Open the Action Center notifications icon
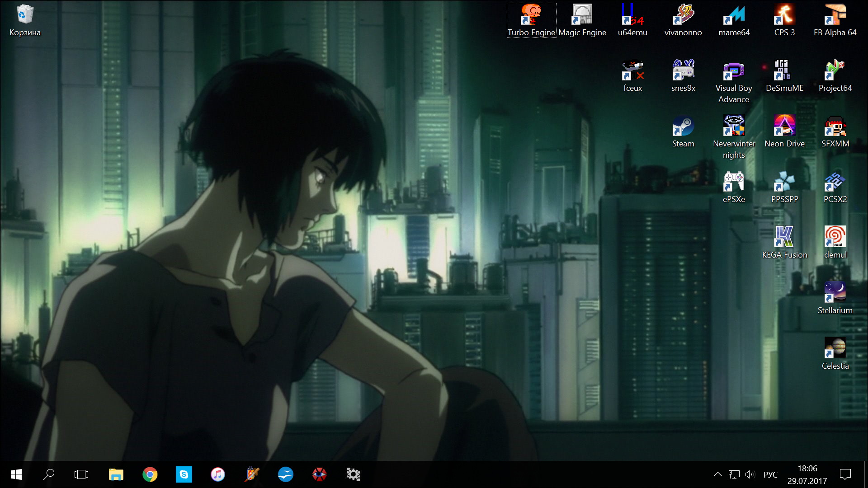The image size is (868, 488). coord(845,474)
